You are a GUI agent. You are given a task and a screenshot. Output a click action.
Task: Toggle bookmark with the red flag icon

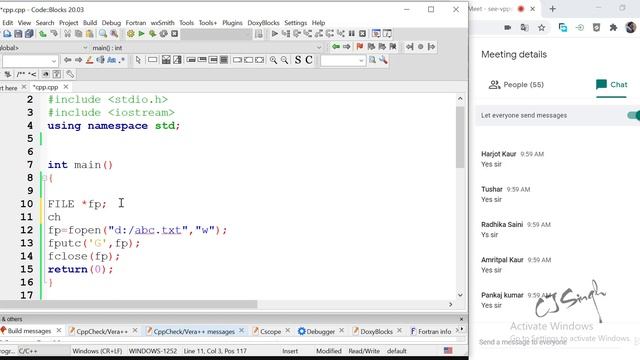[x=360, y=47]
